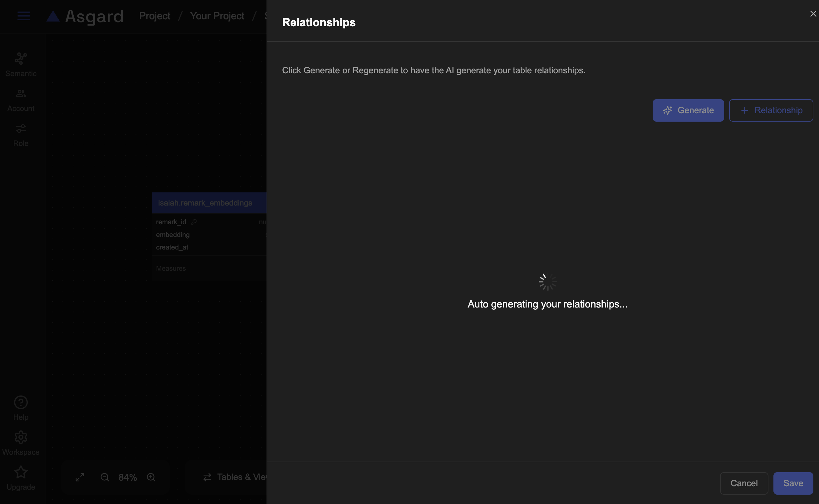The width and height of the screenshot is (819, 504).
Task: Save the relationships
Action: [793, 483]
